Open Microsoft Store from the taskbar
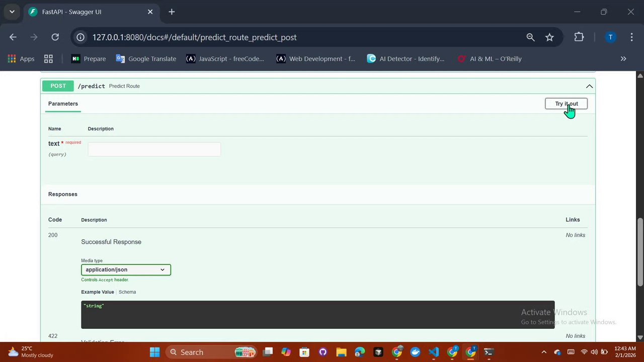Screen dimensions: 644x362 click(304, 352)
